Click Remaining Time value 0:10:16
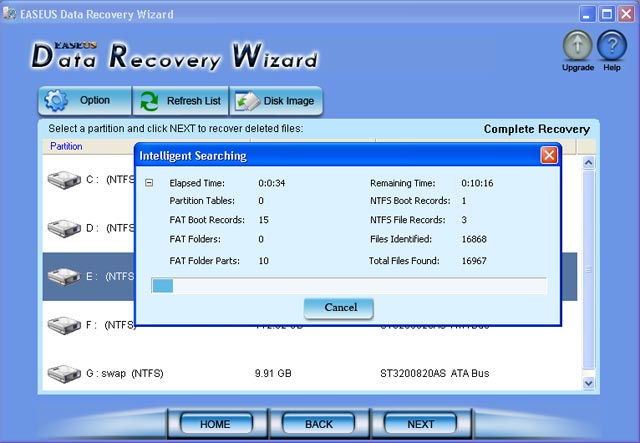Screen dimensions: 640x443 [477, 183]
